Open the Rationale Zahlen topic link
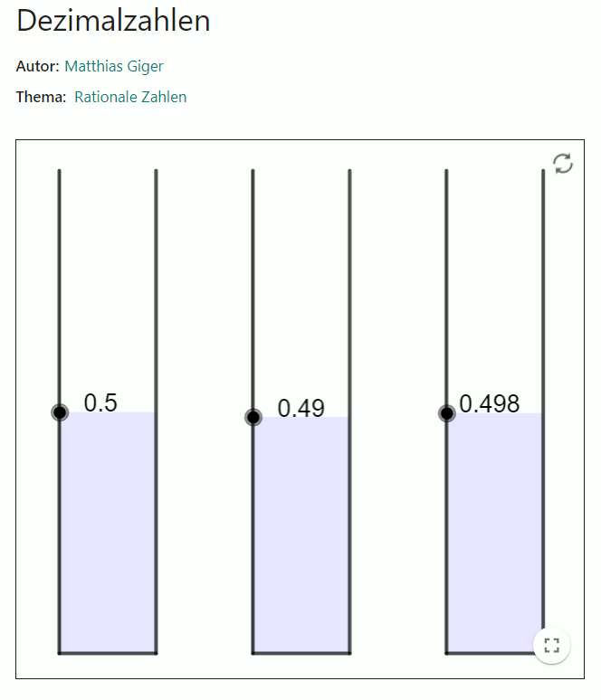 tap(130, 97)
